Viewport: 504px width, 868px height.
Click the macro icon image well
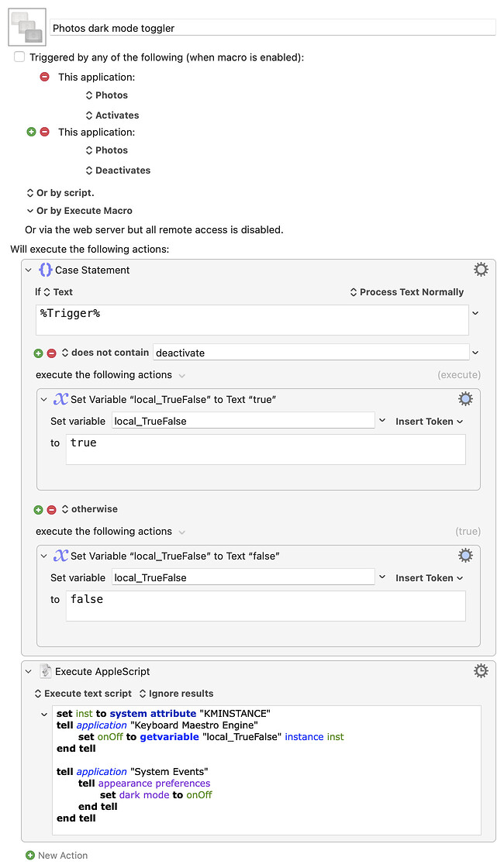pyautogui.click(x=27, y=27)
